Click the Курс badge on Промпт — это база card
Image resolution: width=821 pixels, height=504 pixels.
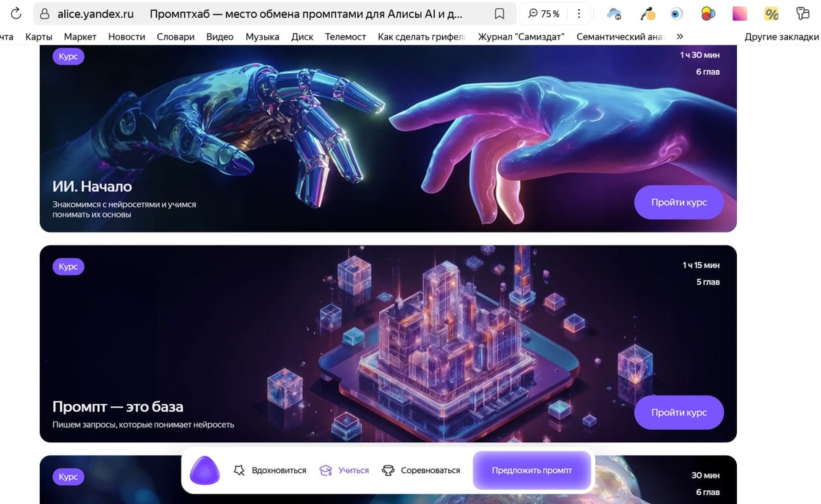(68, 267)
